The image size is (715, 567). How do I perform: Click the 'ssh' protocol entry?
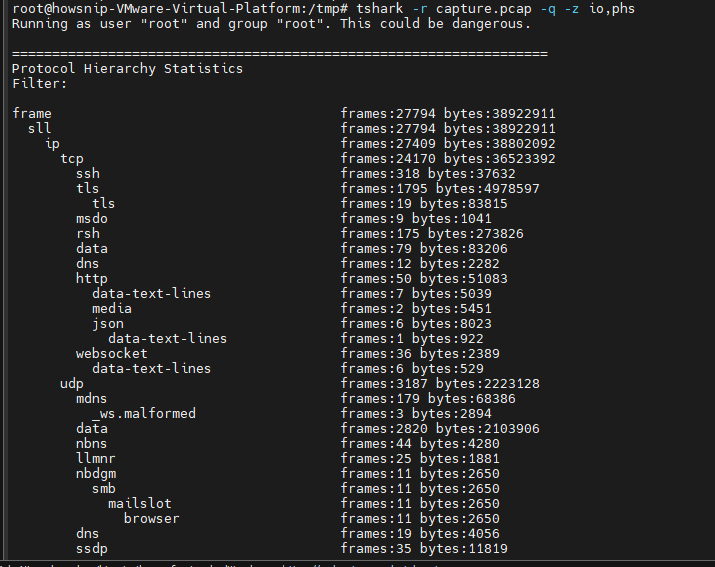click(x=88, y=174)
